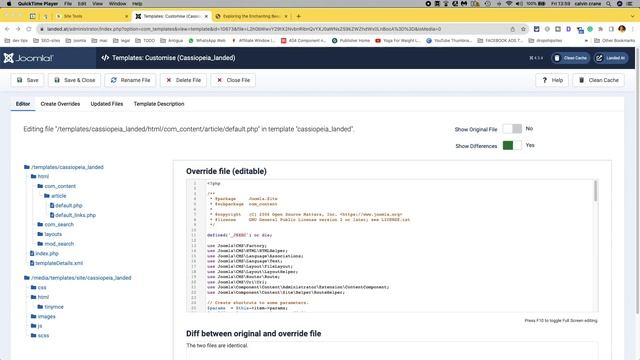Open the Edit menu

point(82,4)
